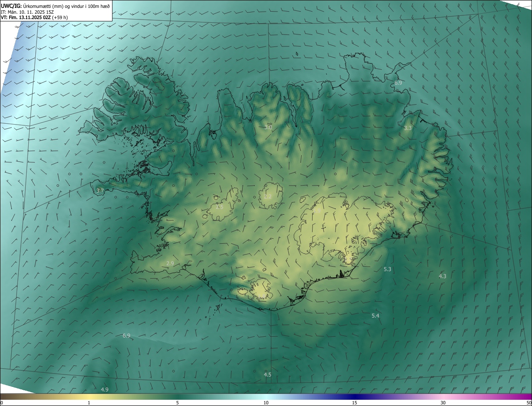Click the 15 tick label on the color scale
Image resolution: width=532 pixels, height=406 pixels.
355,403
